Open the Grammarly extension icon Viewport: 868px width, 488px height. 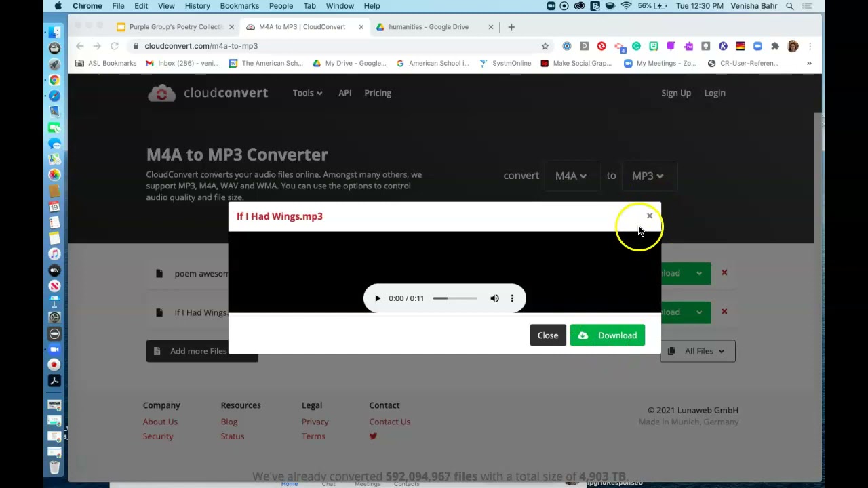636,46
